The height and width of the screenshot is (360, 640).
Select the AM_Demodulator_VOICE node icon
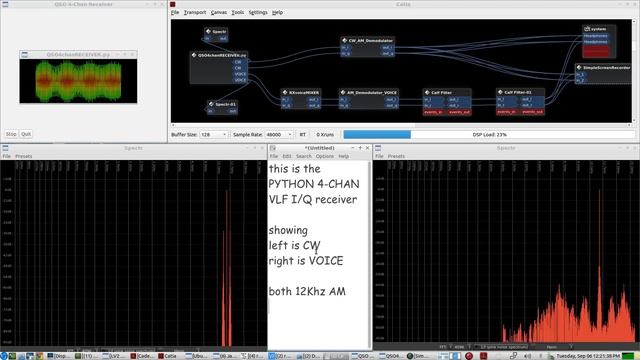(343, 92)
